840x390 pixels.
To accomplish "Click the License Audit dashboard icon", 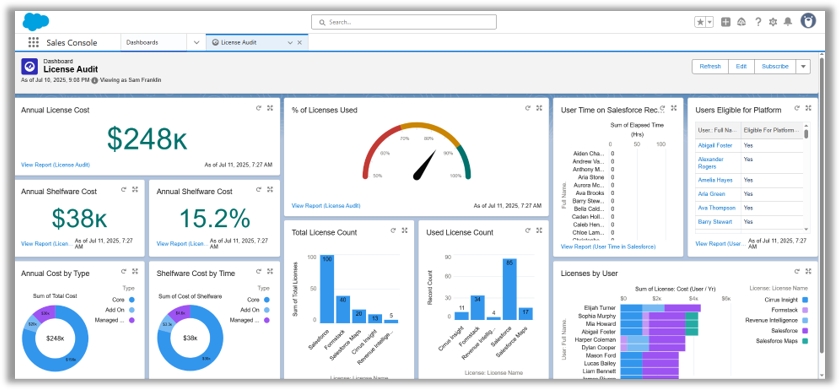I will (29, 66).
